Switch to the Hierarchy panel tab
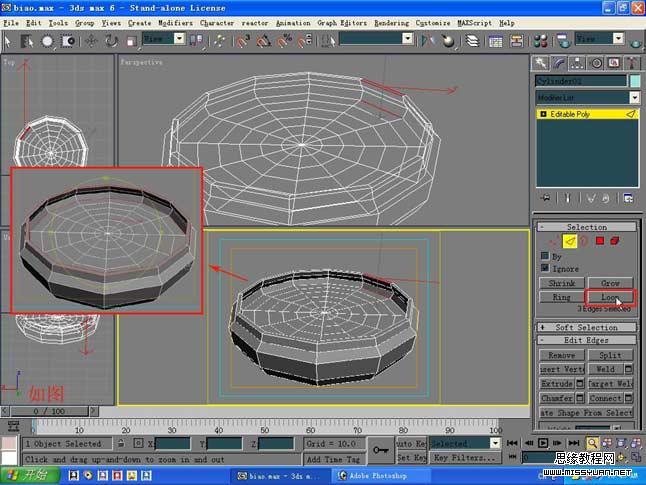The image size is (646, 485). point(577,63)
